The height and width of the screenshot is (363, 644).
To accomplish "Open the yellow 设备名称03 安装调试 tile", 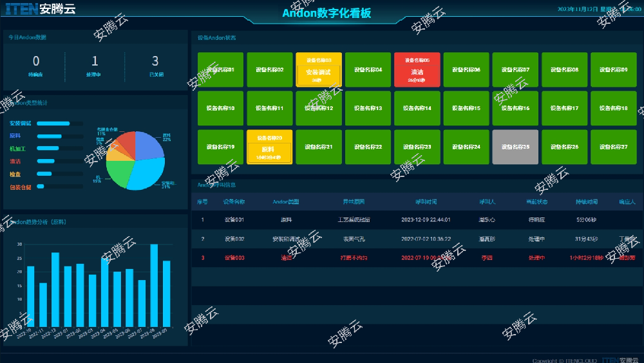I will pos(318,70).
